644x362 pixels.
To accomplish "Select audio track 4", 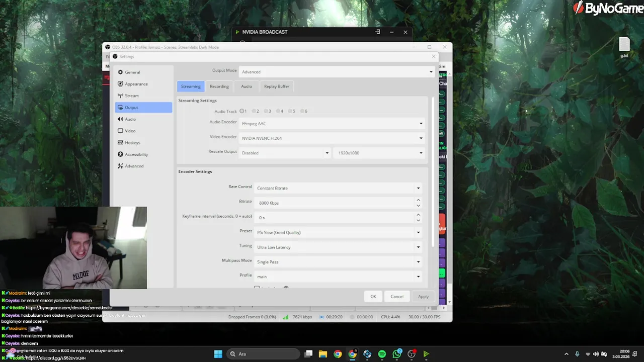I will click(x=279, y=111).
